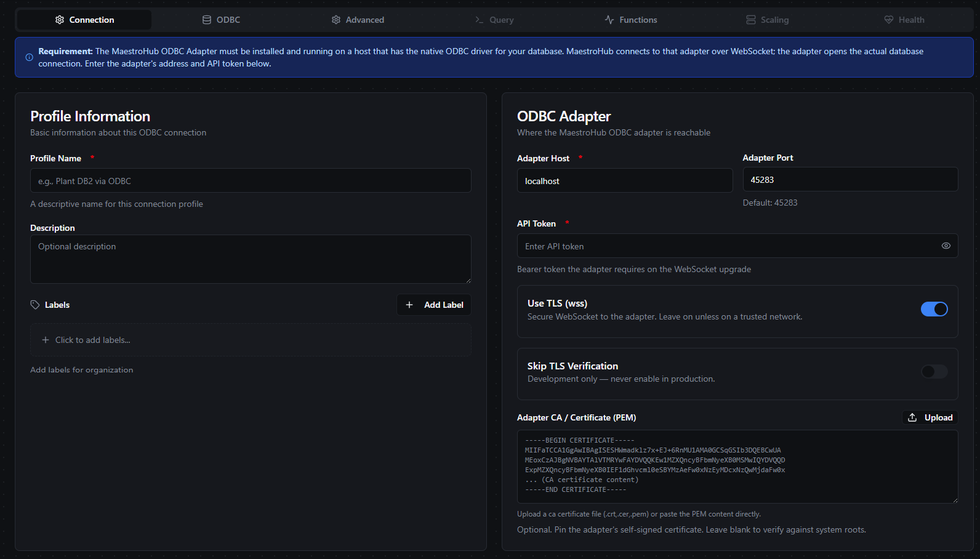
Task: Open the Health tab
Action: tap(904, 20)
